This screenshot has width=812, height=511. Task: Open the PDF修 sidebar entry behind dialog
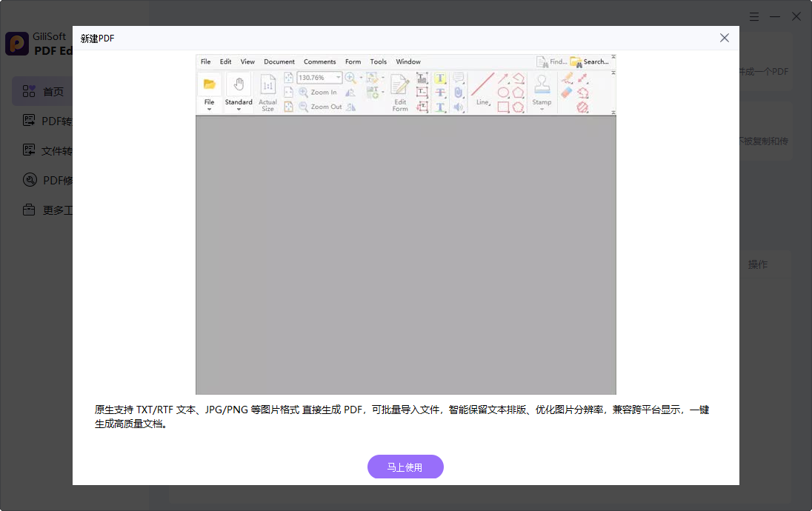(47, 180)
